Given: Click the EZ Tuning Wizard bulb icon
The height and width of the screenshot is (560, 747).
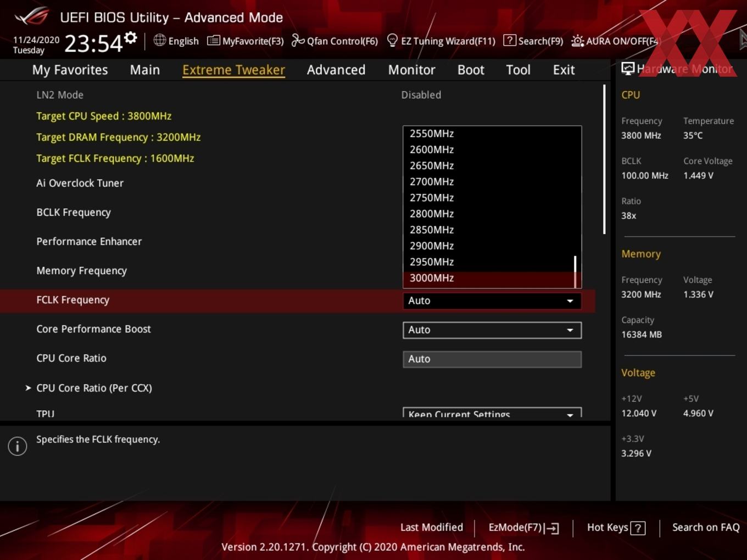Looking at the screenshot, I should click(392, 41).
